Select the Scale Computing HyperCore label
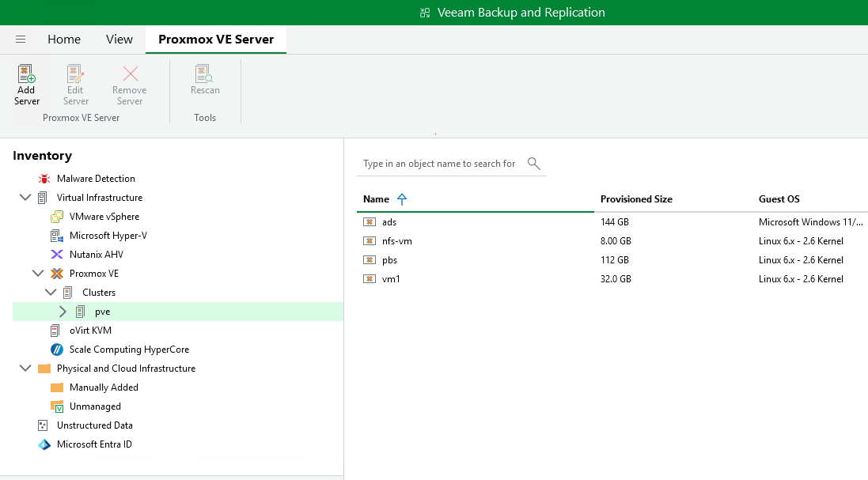868x480 pixels. click(x=130, y=350)
